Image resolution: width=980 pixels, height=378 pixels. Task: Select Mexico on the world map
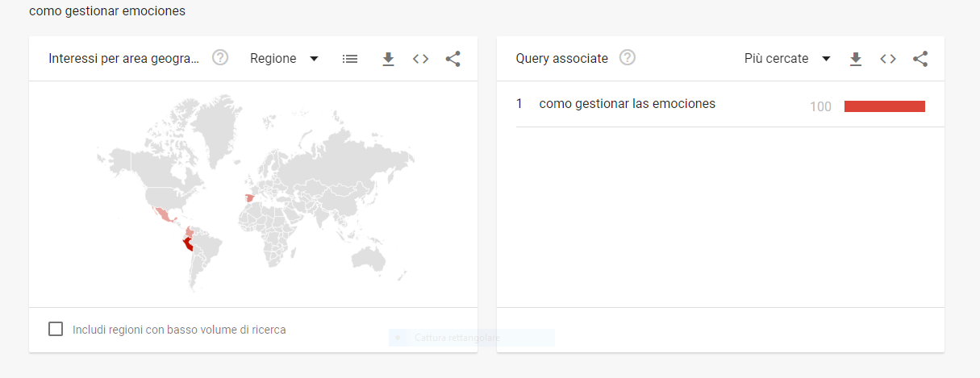(165, 214)
